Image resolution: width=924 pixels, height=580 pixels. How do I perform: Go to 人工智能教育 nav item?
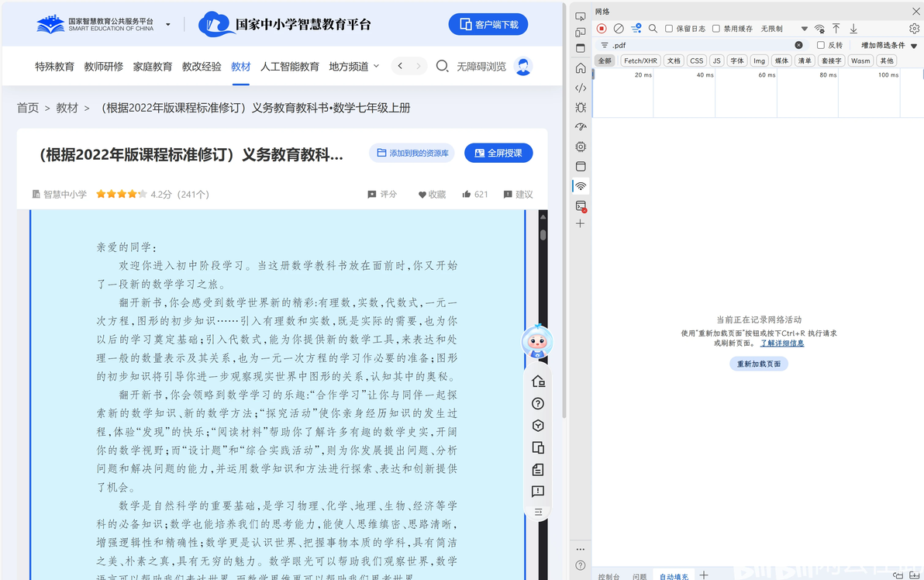pyautogui.click(x=289, y=67)
